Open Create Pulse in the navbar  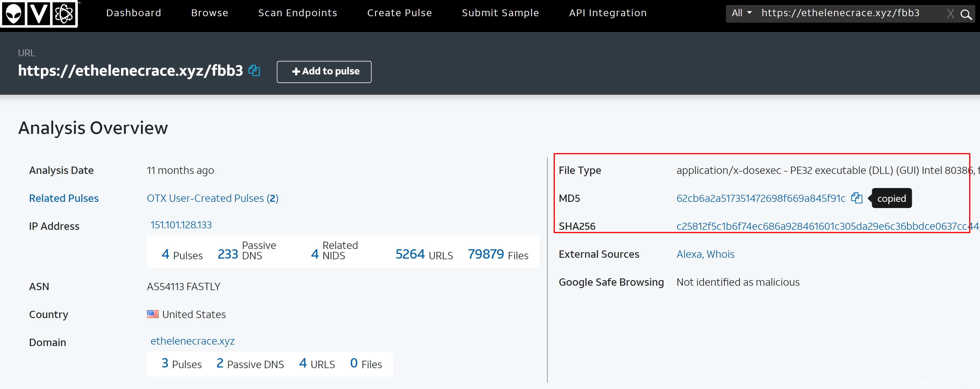coord(400,13)
